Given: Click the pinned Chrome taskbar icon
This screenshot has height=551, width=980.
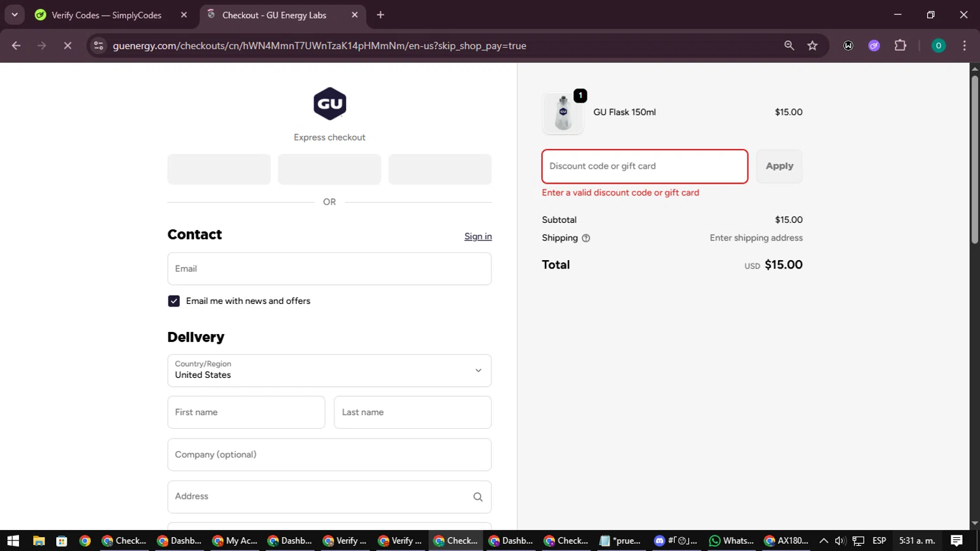Looking at the screenshot, I should point(85,541).
